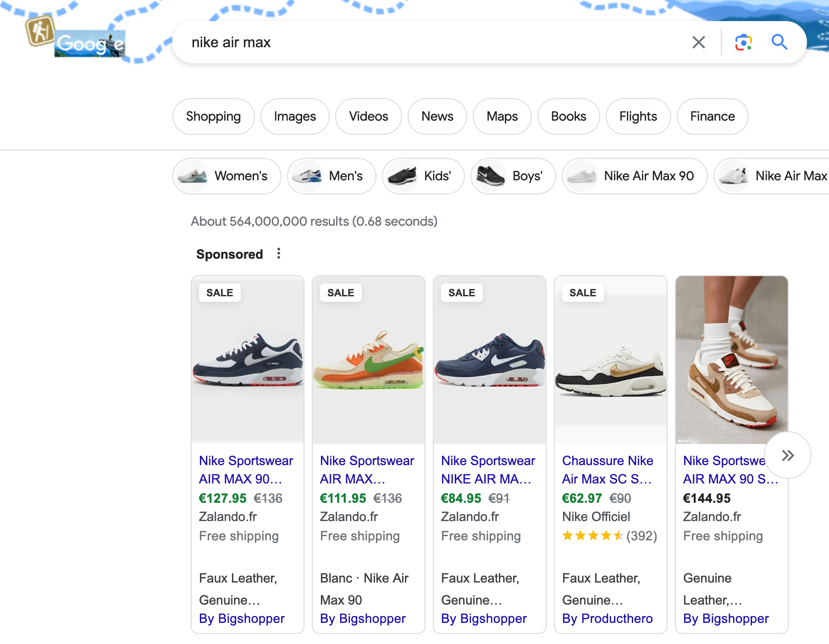The image size is (829, 644).
Task: Switch to the Videos tab
Action: click(x=369, y=117)
